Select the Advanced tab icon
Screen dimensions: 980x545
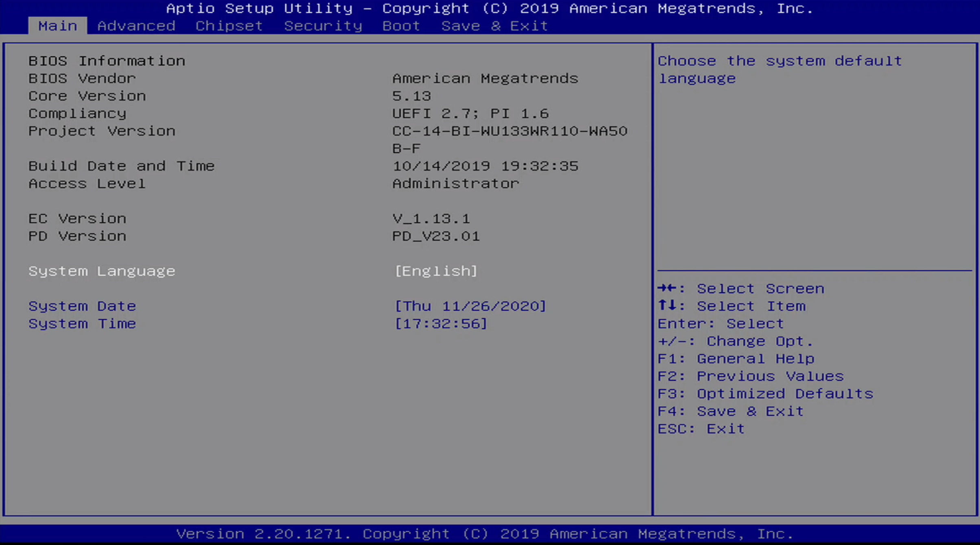(x=136, y=25)
